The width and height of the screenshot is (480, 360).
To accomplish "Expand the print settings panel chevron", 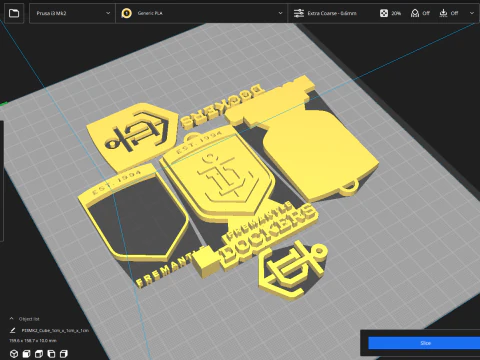I will click(x=472, y=13).
